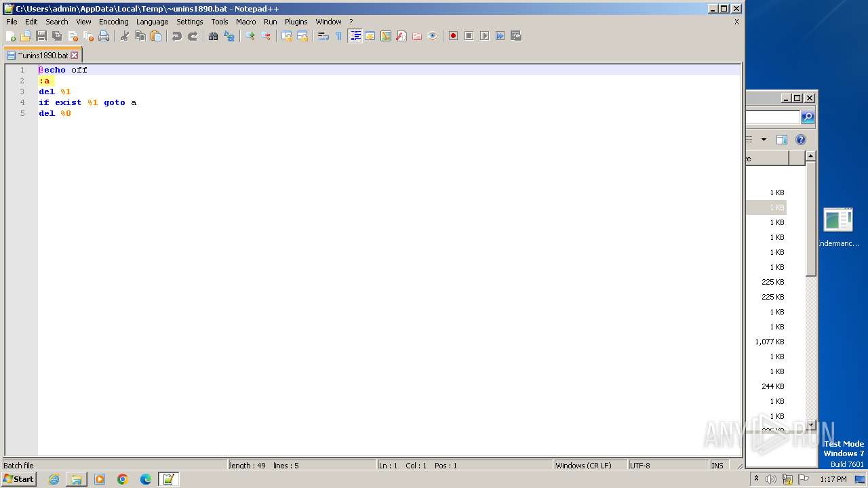Click the Close All toolbar icon
This screenshot has width=868, height=488.
[x=88, y=36]
